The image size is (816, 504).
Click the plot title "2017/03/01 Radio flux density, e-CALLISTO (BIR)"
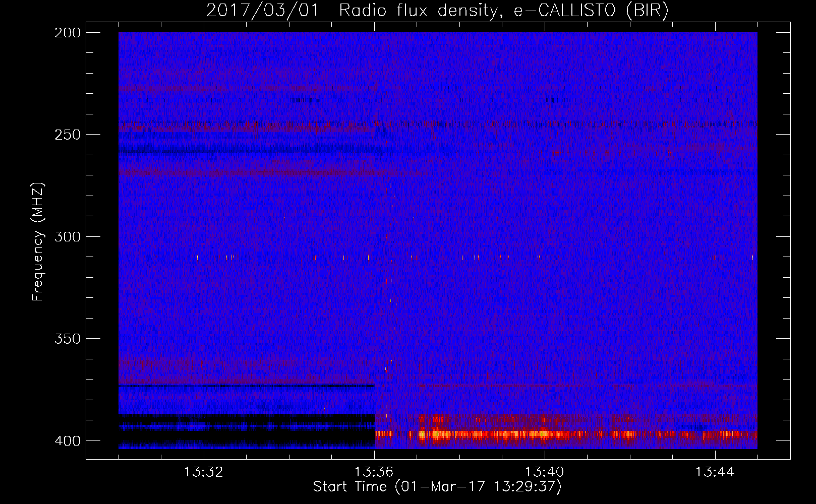[x=437, y=10]
